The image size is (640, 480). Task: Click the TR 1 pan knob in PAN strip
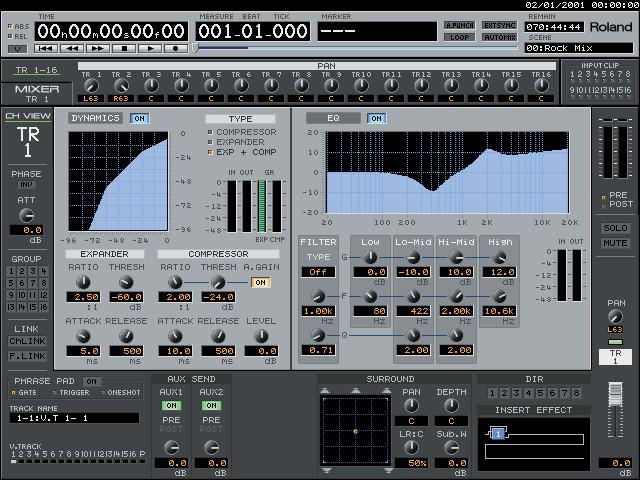[91, 86]
